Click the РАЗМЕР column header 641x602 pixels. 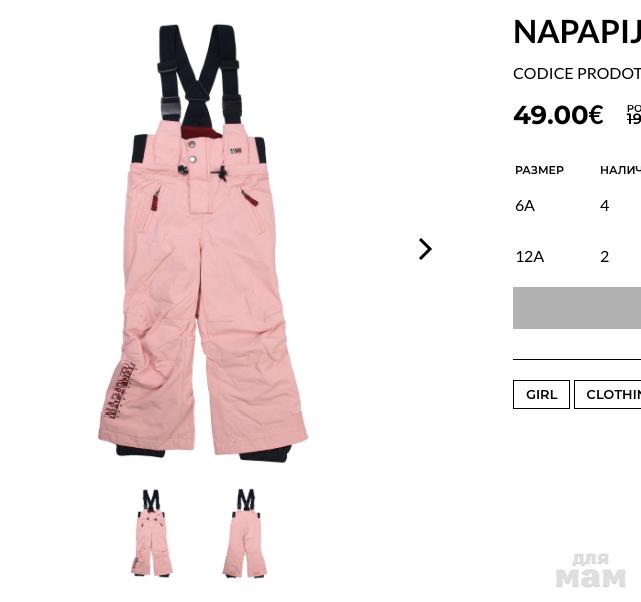[x=539, y=170]
